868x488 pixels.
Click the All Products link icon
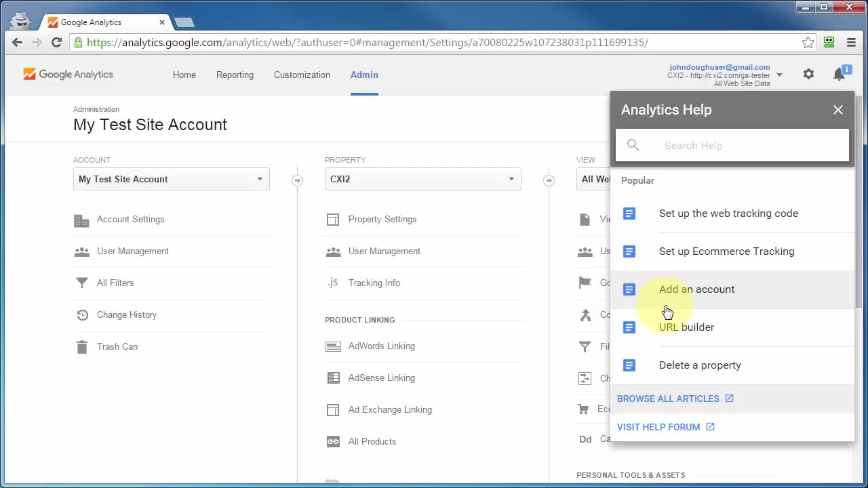pyautogui.click(x=333, y=442)
